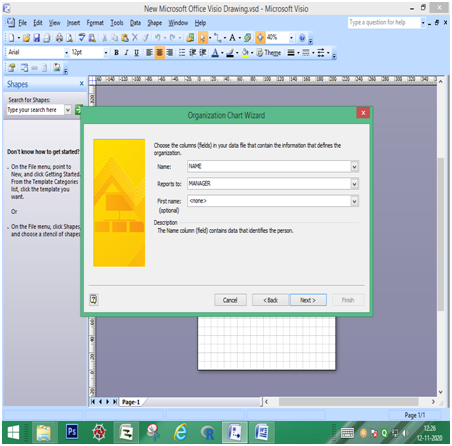Click the New drawing icon
The height and width of the screenshot is (446, 452).
[x=12, y=38]
